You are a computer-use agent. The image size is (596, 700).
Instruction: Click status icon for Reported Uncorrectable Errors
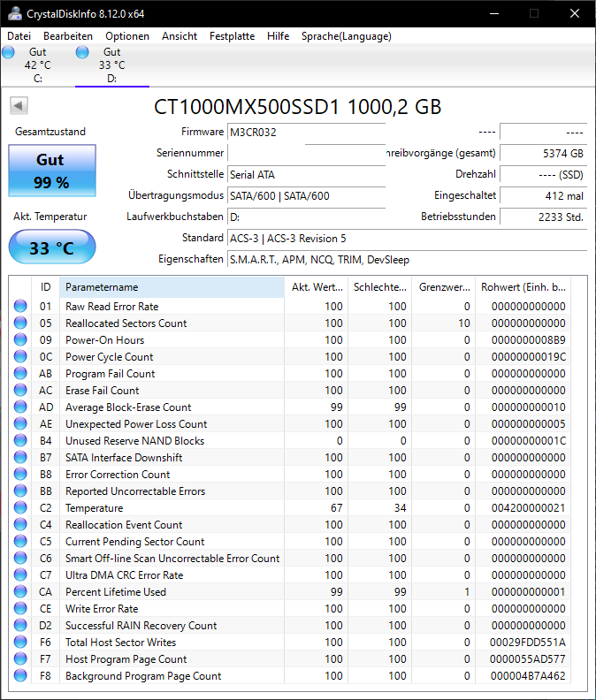20,491
